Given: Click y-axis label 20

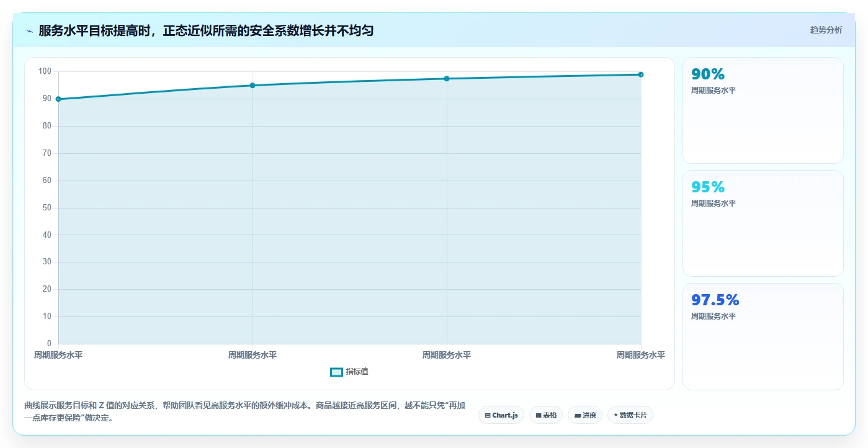Looking at the screenshot, I should (x=47, y=289).
